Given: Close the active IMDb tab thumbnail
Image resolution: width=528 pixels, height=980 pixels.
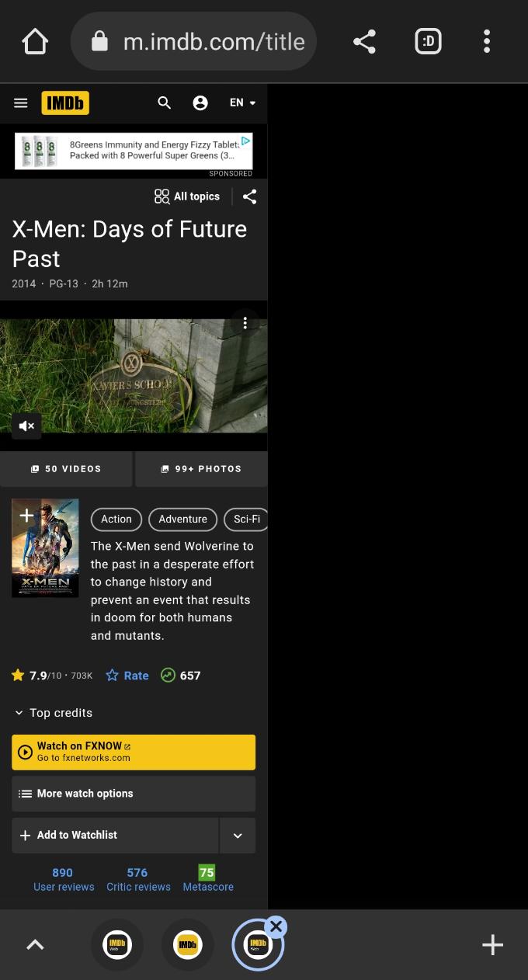Looking at the screenshot, I should point(276,926).
